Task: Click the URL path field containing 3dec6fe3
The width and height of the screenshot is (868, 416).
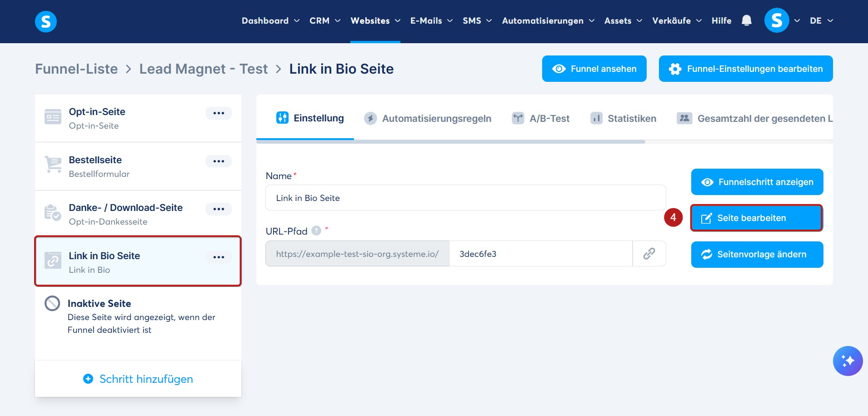Action: (541, 253)
